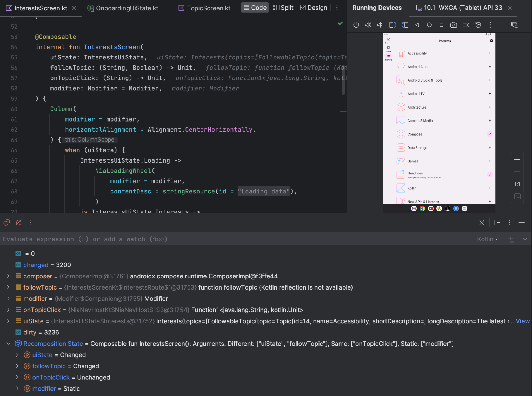The image size is (532, 396).
Task: Click the Evaluate expression input field
Action: [104, 239]
